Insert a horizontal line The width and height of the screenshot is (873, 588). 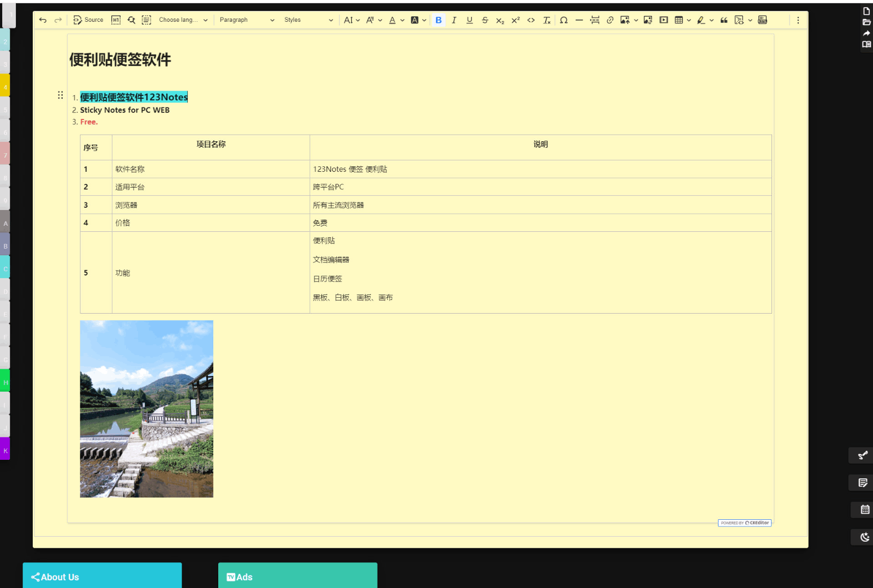(x=579, y=20)
